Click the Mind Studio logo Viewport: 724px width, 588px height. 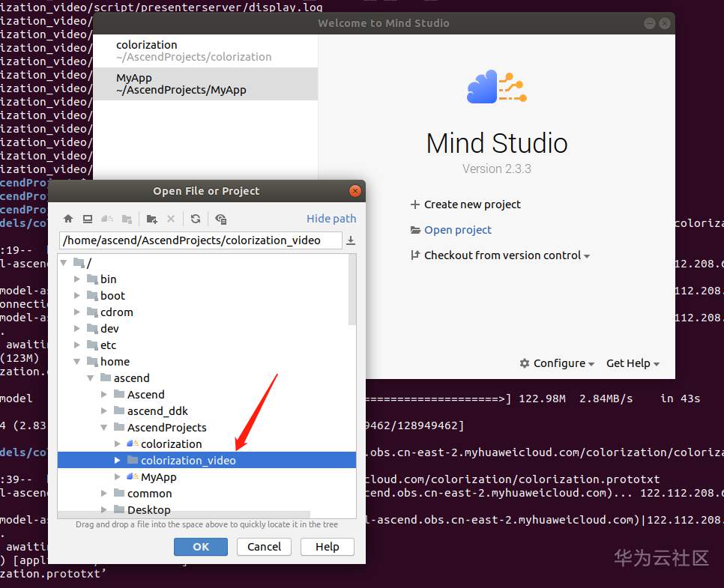(x=497, y=87)
